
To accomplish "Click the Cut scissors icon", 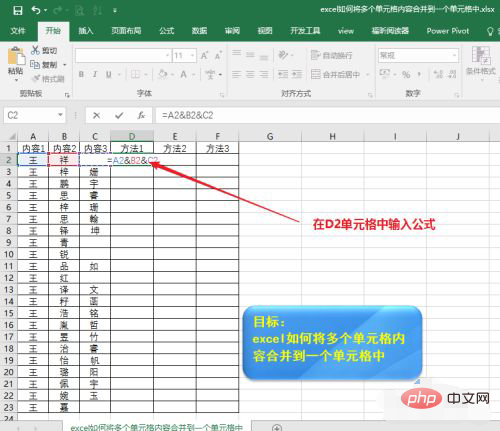I will [x=35, y=50].
